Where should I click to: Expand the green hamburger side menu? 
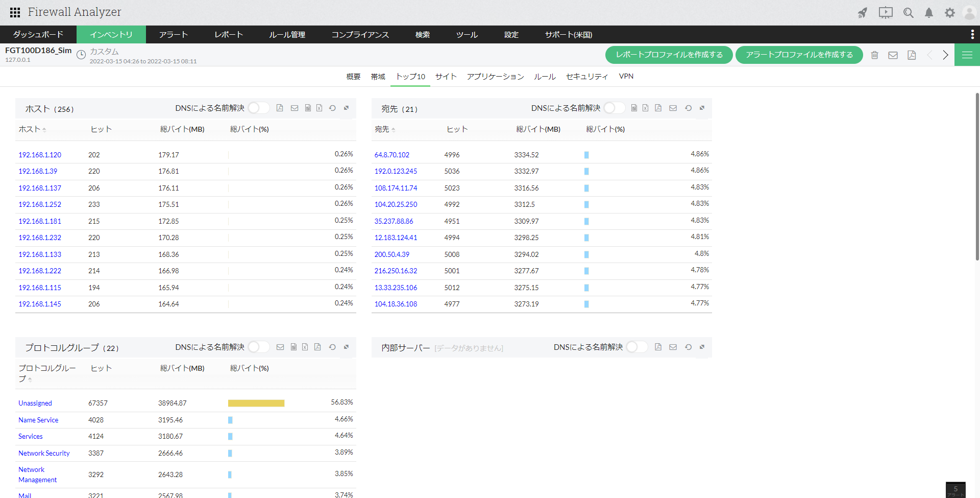[967, 55]
